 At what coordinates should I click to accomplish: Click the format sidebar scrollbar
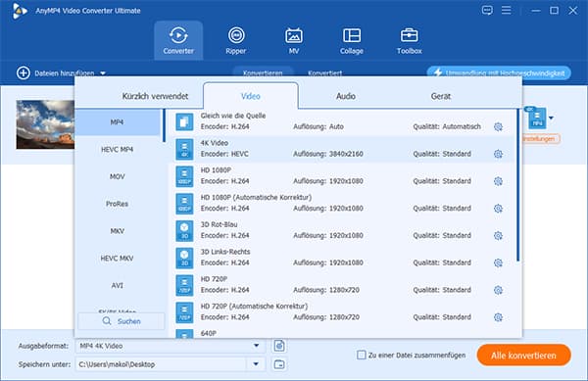point(164,126)
